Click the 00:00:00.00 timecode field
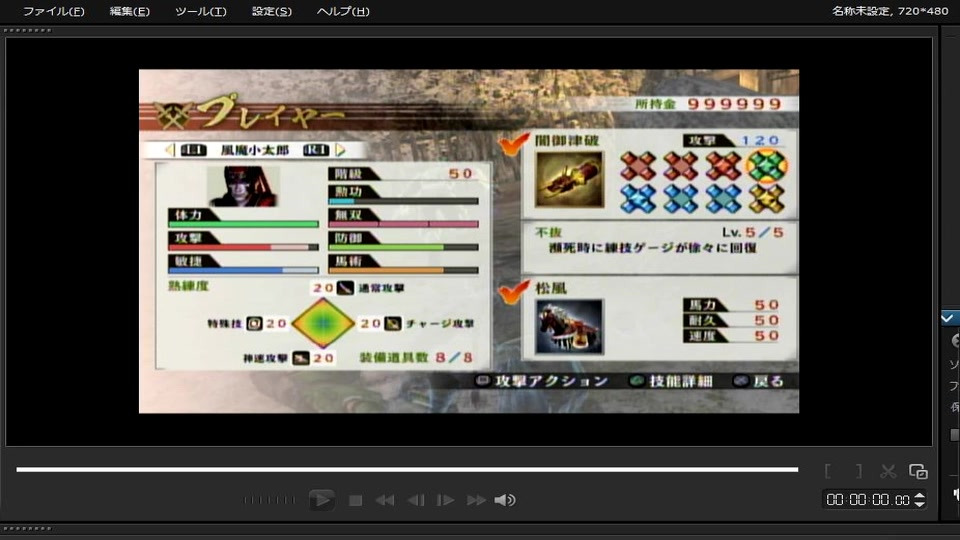Viewport: 960px width, 540px height. coord(868,500)
